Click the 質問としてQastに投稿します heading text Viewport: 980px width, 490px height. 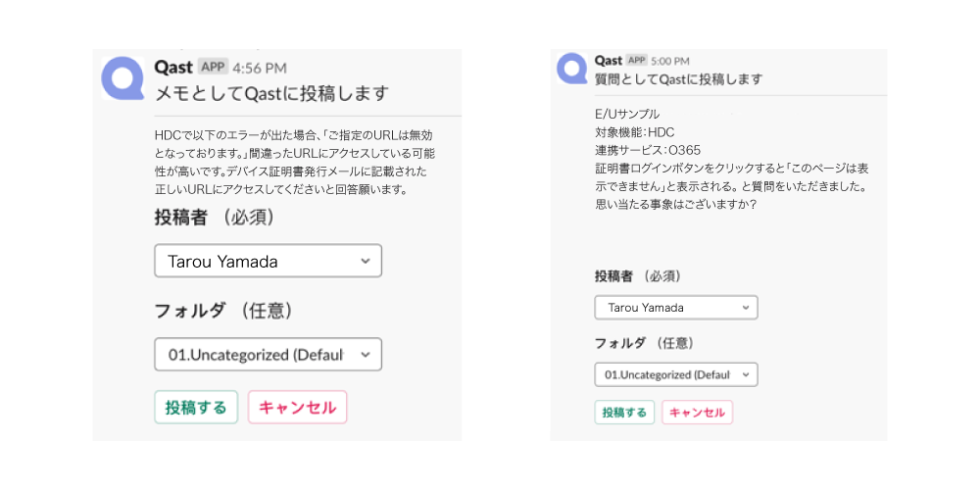click(x=679, y=79)
